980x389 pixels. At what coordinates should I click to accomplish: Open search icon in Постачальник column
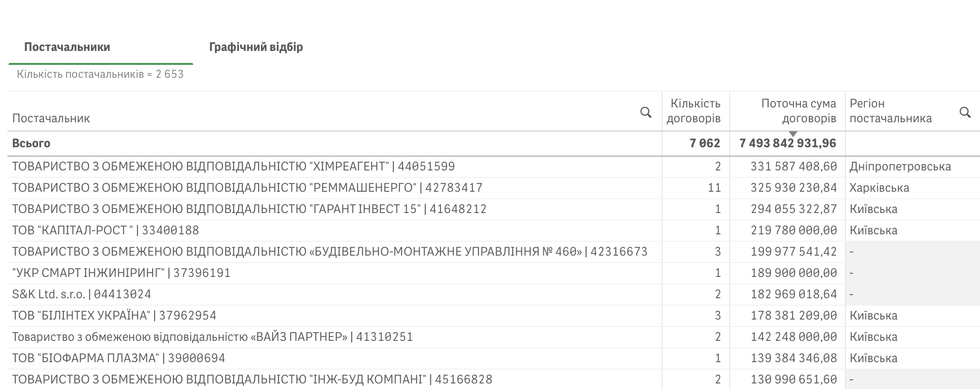646,112
